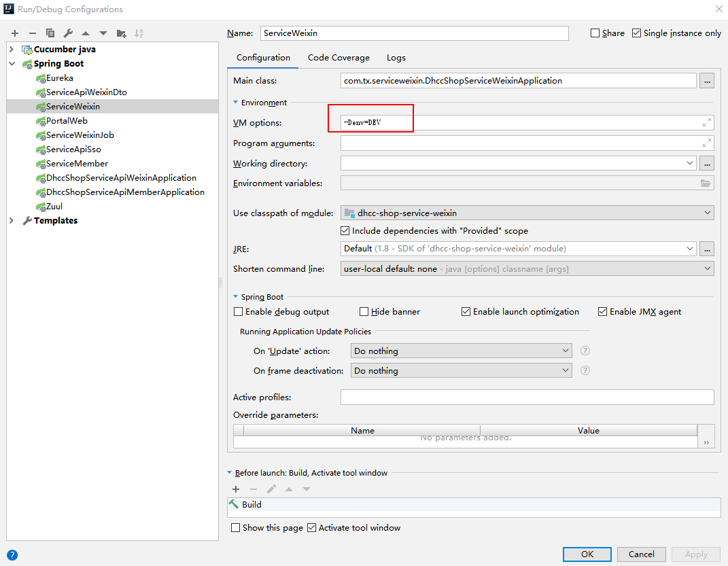Collapse the Spring Boot tree node
This screenshot has height=566, width=728.
coord(12,63)
